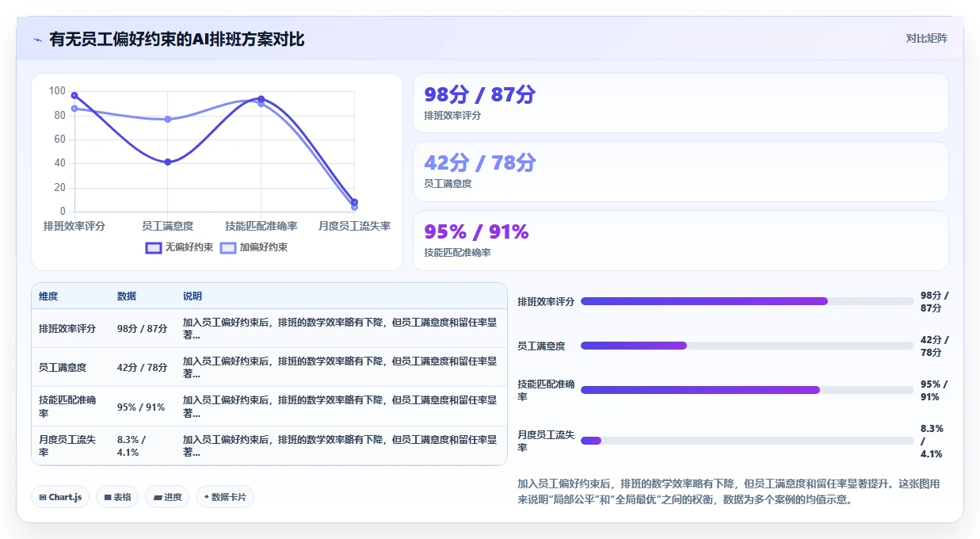Click the 员工满意度 table row label
The height and width of the screenshot is (539, 980).
[63, 368]
